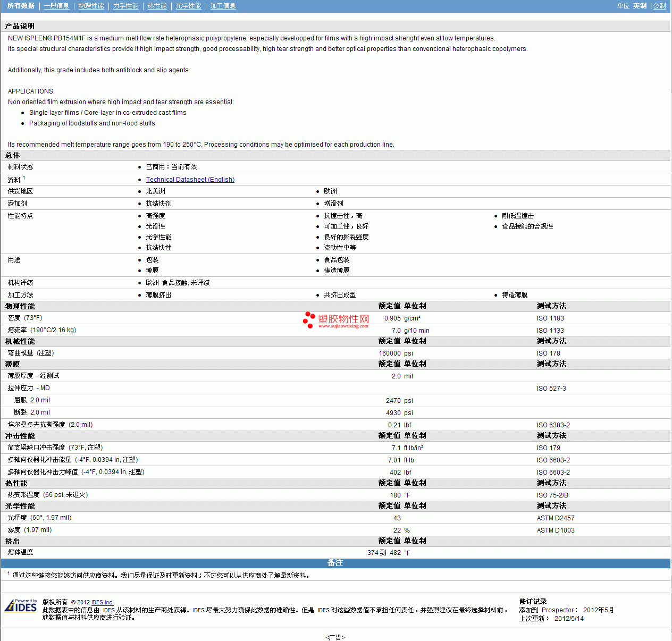The height and width of the screenshot is (641, 672).
Task: Switch to the 力学性能 tab
Action: (125, 6)
